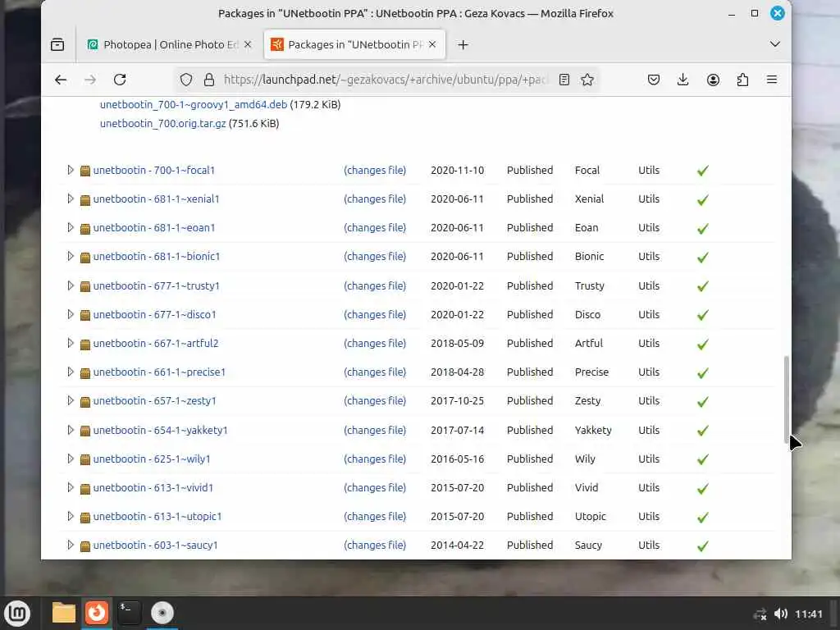This screenshot has height=630, width=840.
Task: Open a new tab
Action: click(463, 45)
